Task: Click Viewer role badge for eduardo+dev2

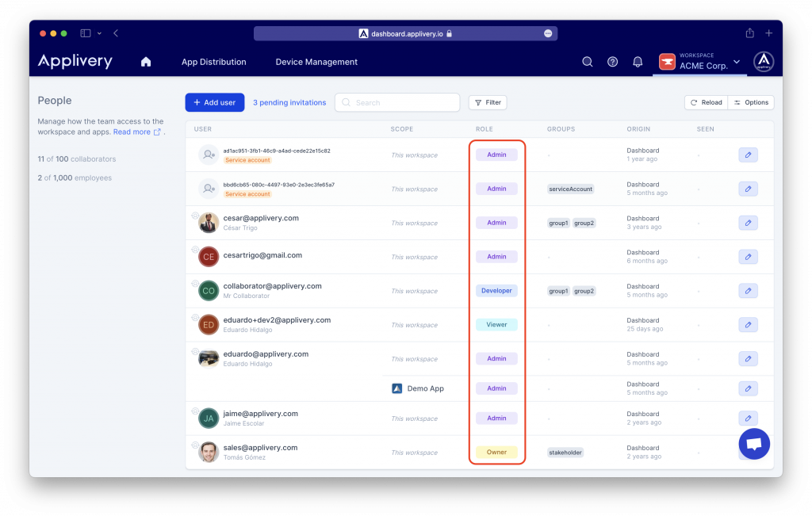Action: pyautogui.click(x=496, y=324)
